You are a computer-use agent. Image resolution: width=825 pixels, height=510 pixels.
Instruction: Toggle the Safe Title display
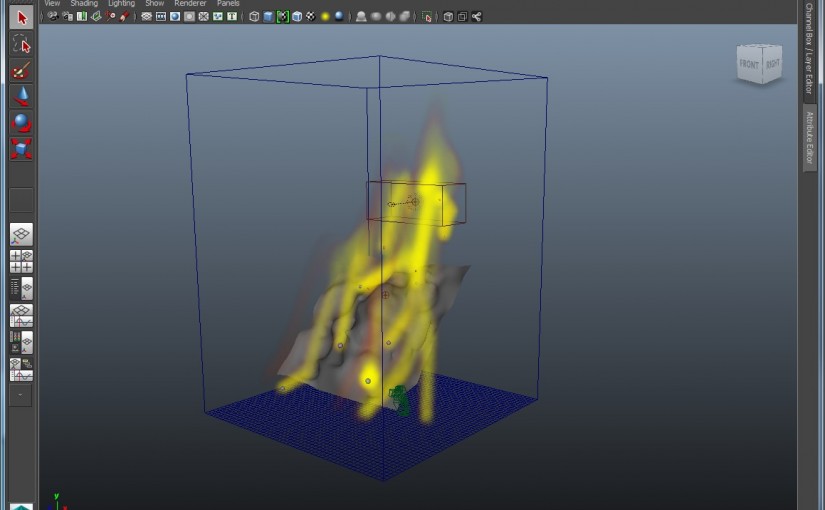point(232,16)
